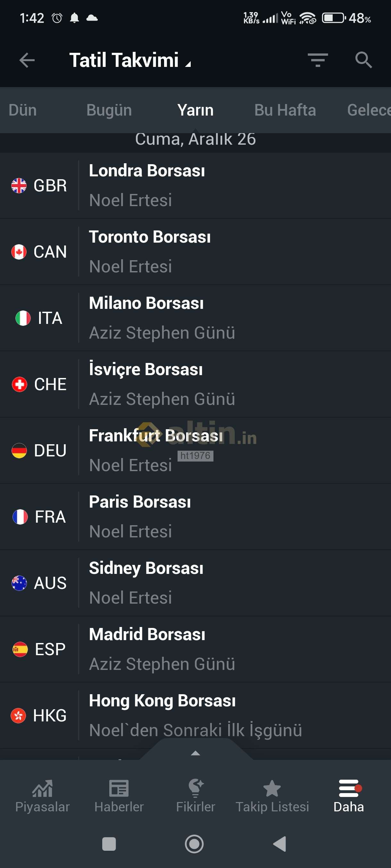This screenshot has height=868, width=391.
Task: Tap the search magnifier icon
Action: (x=363, y=60)
